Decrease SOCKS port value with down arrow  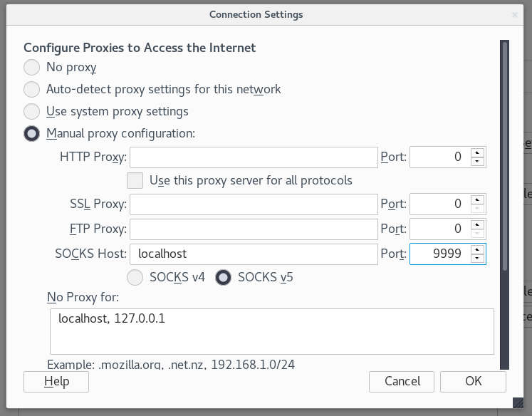(x=477, y=258)
